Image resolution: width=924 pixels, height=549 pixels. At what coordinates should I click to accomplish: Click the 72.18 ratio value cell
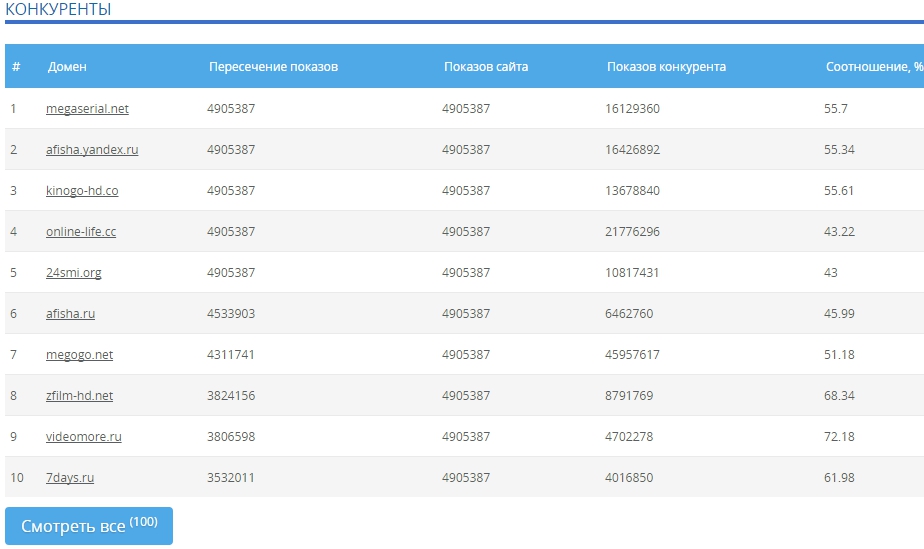pyautogui.click(x=839, y=437)
